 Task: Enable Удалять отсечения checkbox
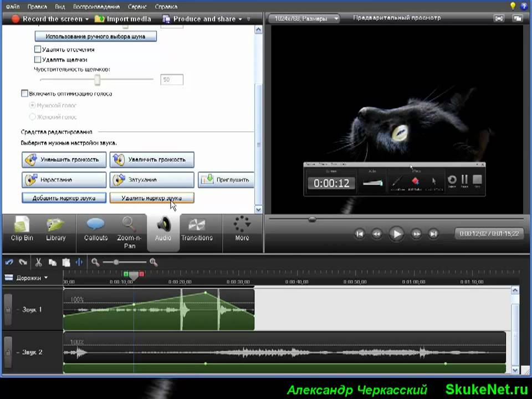[x=38, y=49]
